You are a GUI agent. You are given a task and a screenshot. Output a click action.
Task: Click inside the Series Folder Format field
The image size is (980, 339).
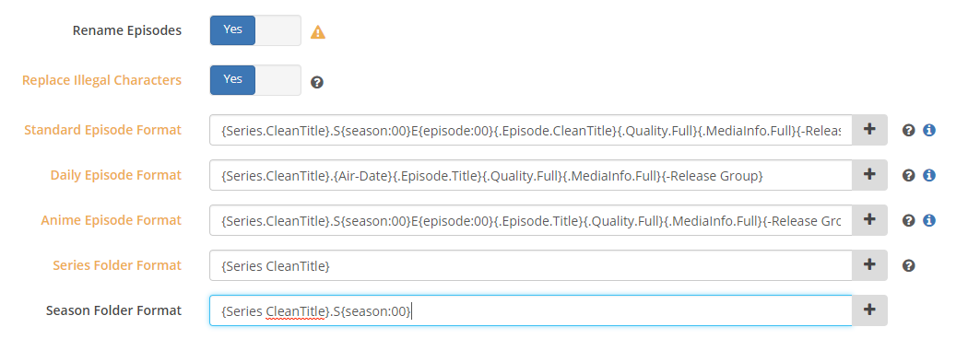531,264
